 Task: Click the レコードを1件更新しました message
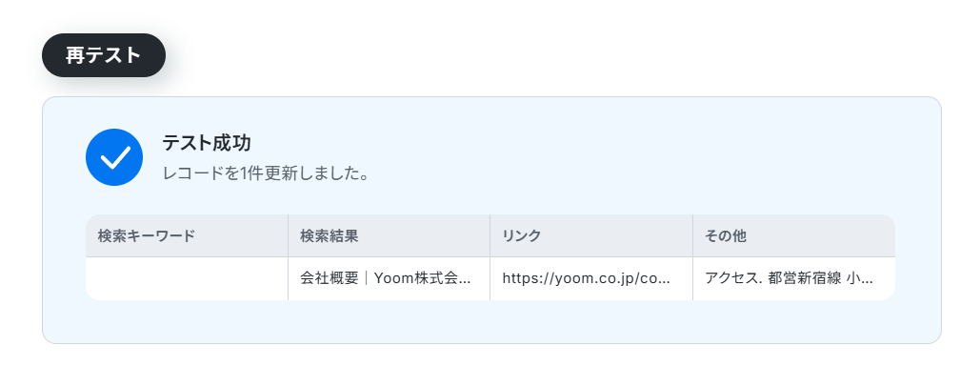click(265, 173)
